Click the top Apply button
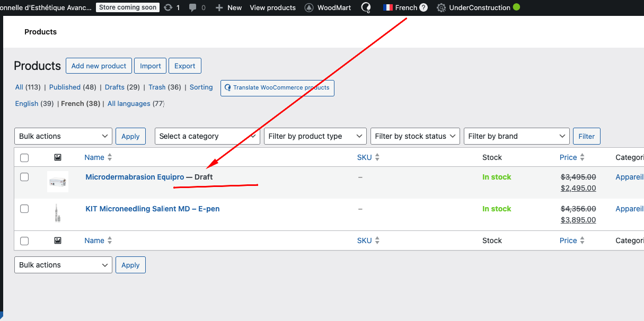 (x=130, y=136)
